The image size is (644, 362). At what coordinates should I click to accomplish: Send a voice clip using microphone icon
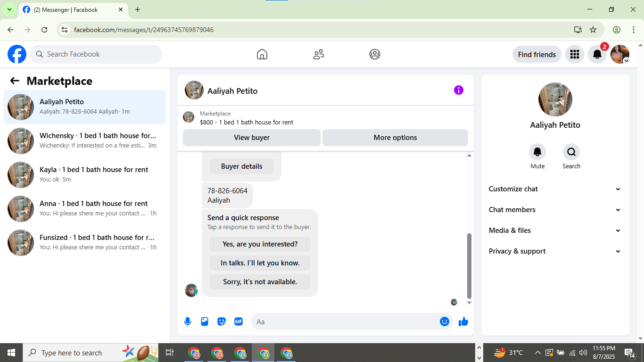click(x=188, y=321)
